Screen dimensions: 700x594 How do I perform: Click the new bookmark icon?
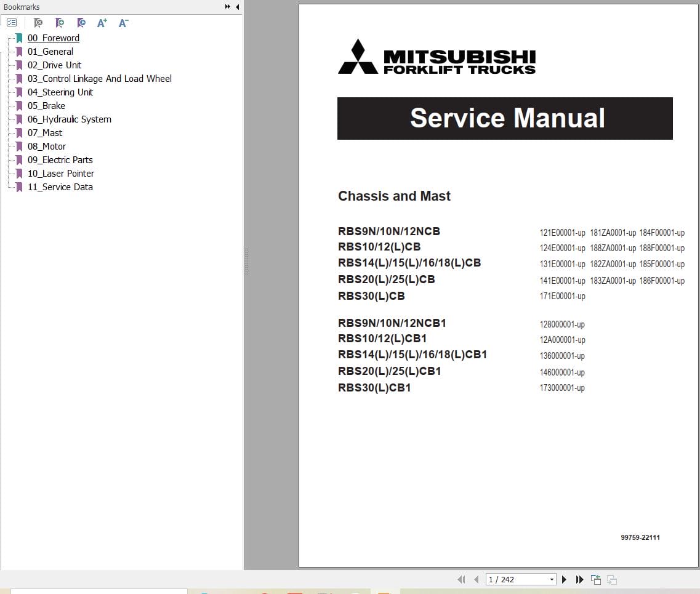point(60,23)
